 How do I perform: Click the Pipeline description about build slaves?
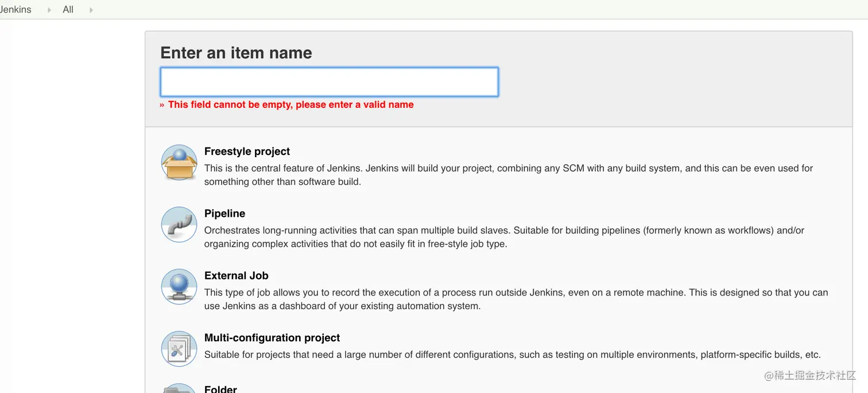[x=504, y=237]
